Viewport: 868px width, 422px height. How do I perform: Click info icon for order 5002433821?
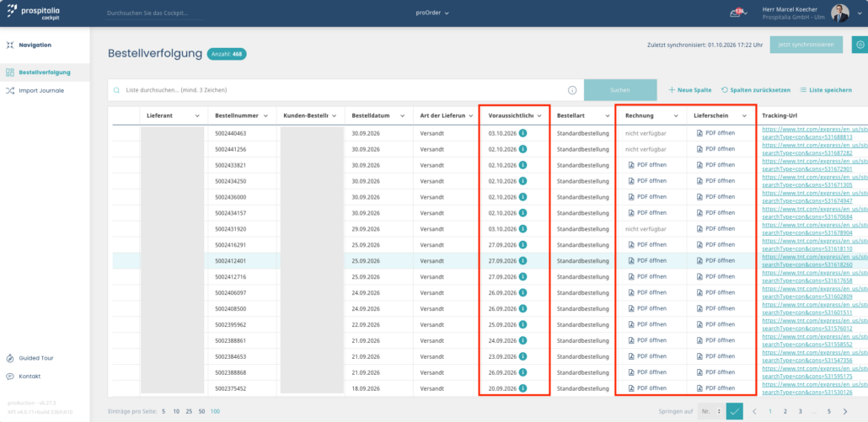(x=523, y=165)
